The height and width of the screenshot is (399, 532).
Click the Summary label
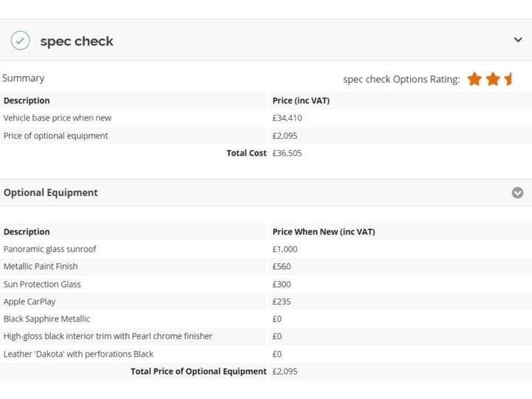coord(23,78)
